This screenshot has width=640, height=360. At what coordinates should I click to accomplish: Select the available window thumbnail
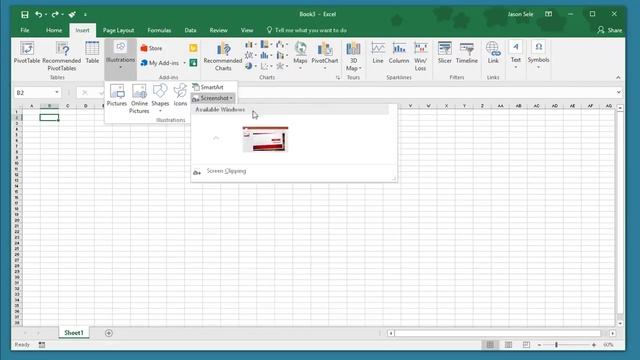(265, 139)
